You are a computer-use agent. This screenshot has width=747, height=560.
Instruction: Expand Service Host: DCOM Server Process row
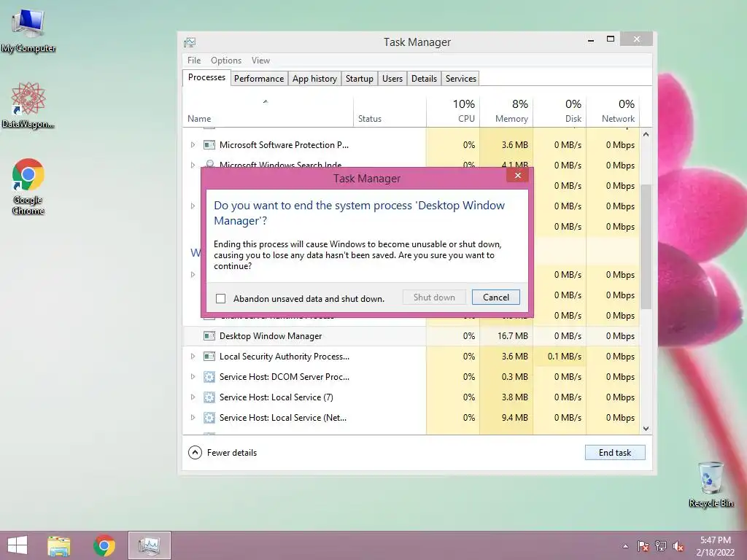pyautogui.click(x=193, y=377)
